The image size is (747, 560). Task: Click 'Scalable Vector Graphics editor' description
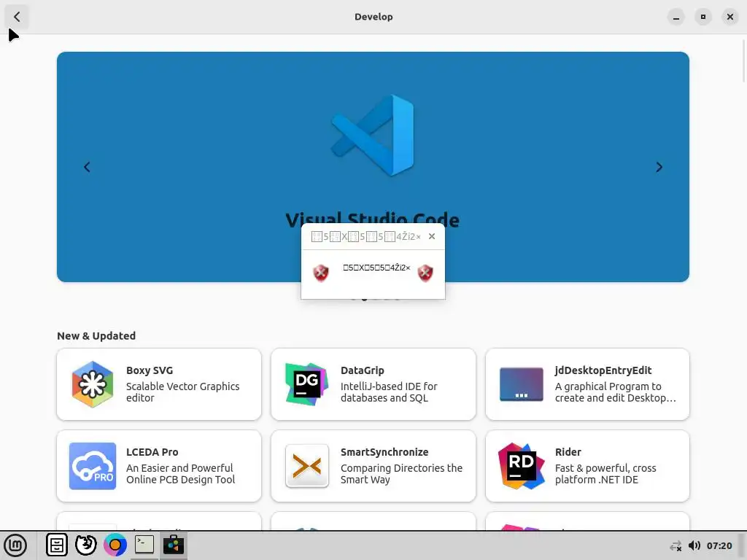pos(182,392)
